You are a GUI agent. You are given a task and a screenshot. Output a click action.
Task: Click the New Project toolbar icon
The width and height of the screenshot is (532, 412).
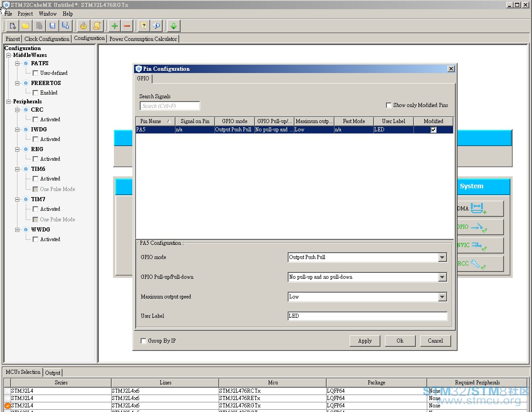[x=12, y=26]
